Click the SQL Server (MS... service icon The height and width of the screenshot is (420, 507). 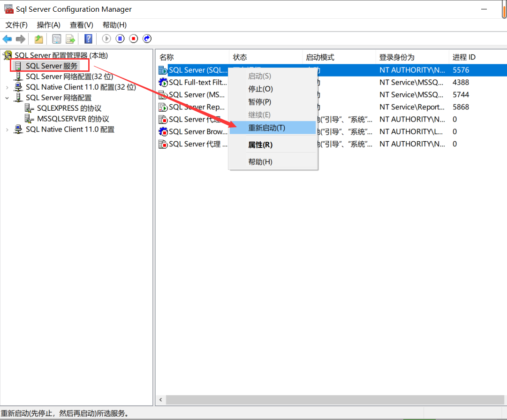coord(163,94)
